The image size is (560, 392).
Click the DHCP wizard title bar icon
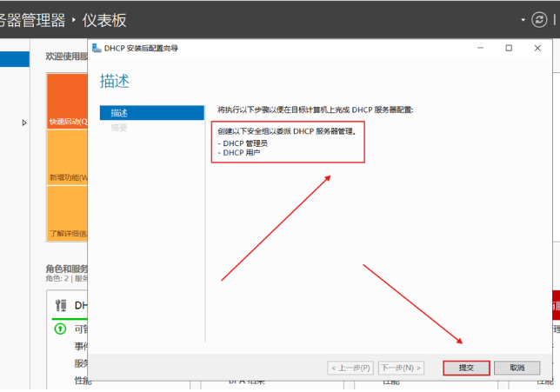(96, 48)
